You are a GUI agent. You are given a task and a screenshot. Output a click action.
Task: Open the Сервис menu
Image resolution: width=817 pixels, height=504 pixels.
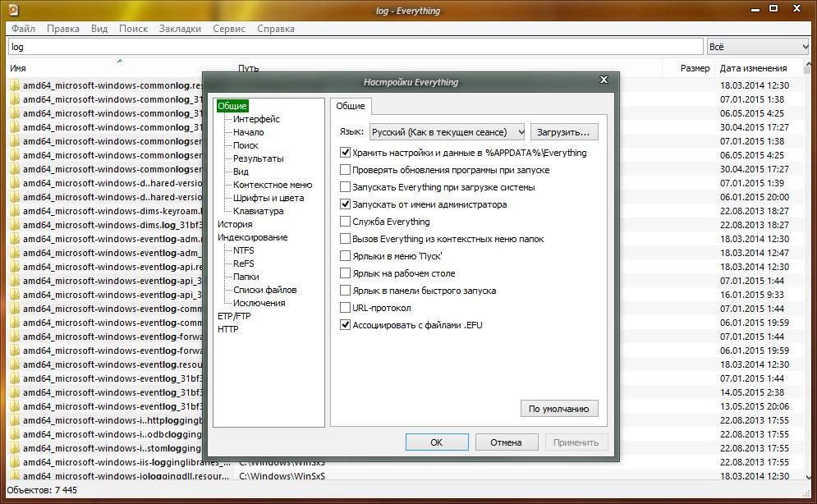(229, 29)
